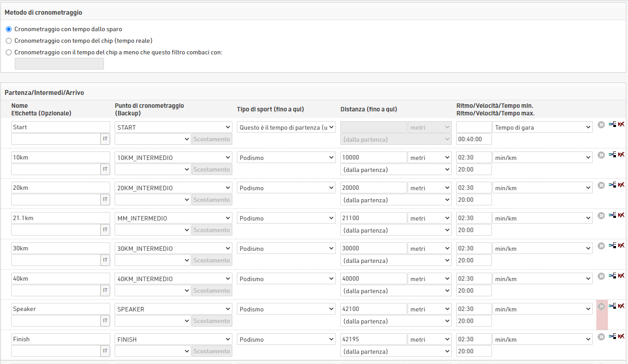This screenshot has width=628, height=364.
Task: Click the max pace field in the 40km row
Action: [474, 290]
